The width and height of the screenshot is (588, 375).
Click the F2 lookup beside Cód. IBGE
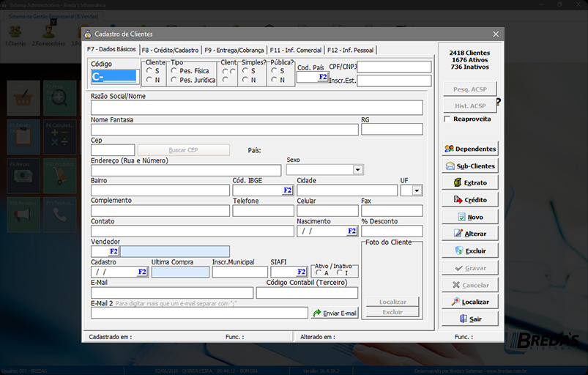coord(288,190)
